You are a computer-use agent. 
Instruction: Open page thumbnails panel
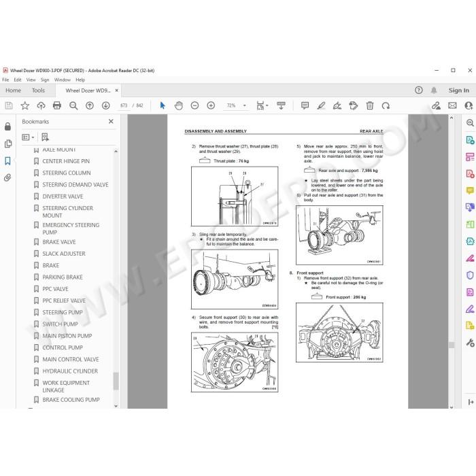point(8,143)
